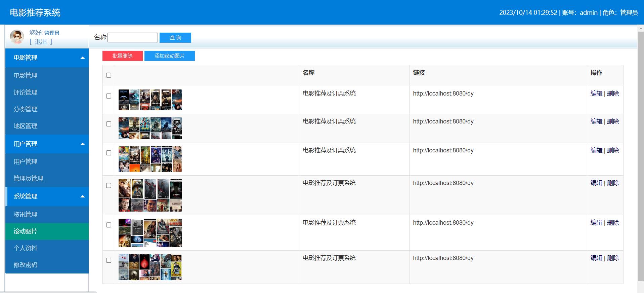
Task: Click 删除 in the fourth table row
Action: (613, 183)
